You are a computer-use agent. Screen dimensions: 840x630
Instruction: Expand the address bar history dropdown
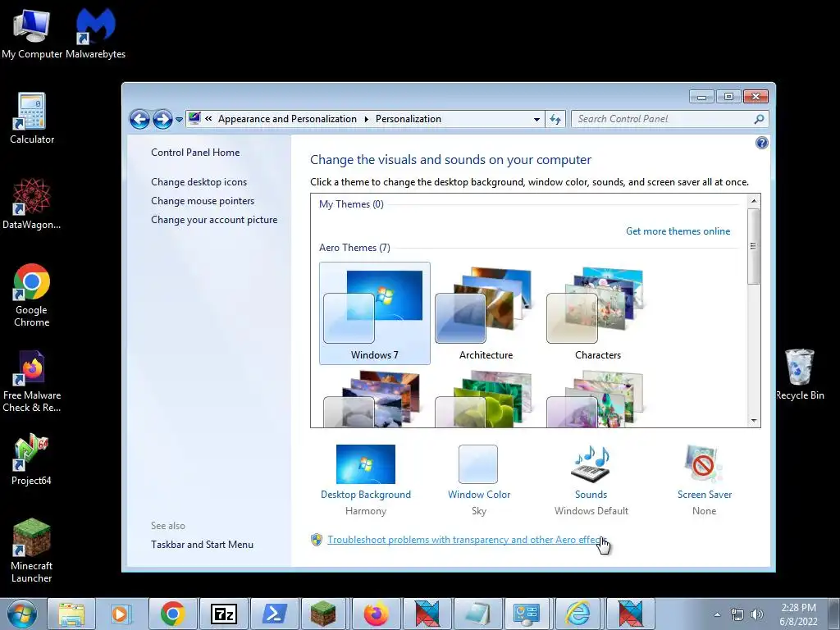tap(536, 120)
